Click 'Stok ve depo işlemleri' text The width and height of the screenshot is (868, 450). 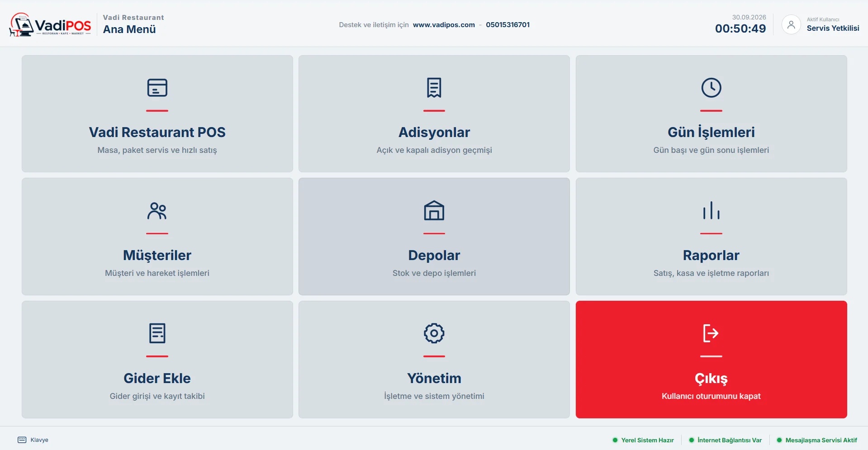(x=434, y=273)
